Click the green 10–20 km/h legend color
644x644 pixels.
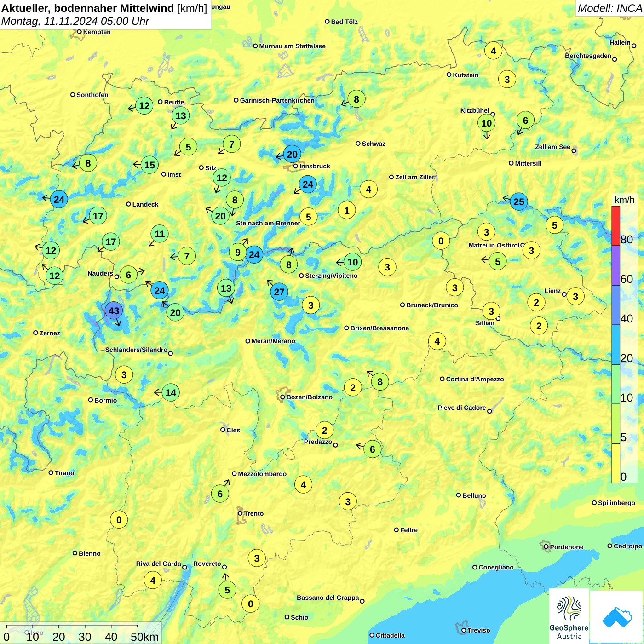coord(615,384)
